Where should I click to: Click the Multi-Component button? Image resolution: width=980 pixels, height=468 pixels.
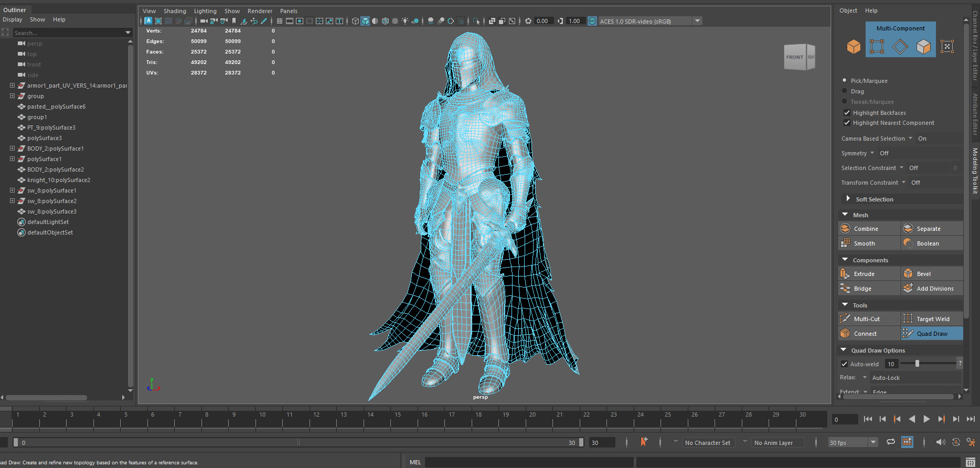coord(900,28)
